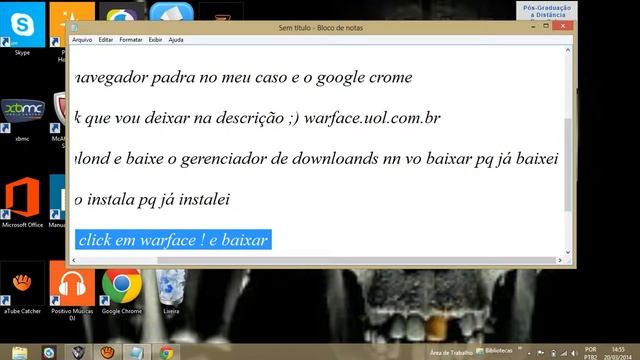The image size is (640, 360).
Task: Click the POR PTB2 language indicator
Action: point(590,353)
